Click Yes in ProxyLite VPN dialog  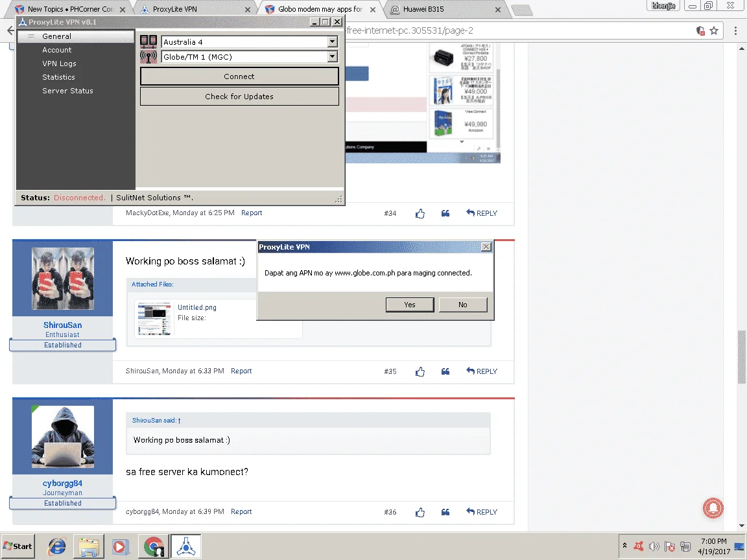(410, 305)
